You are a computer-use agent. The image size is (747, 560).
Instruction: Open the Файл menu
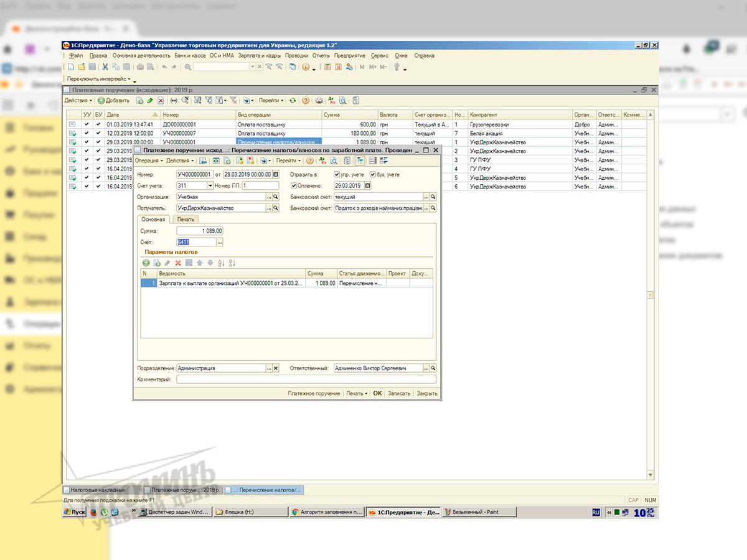[76, 55]
